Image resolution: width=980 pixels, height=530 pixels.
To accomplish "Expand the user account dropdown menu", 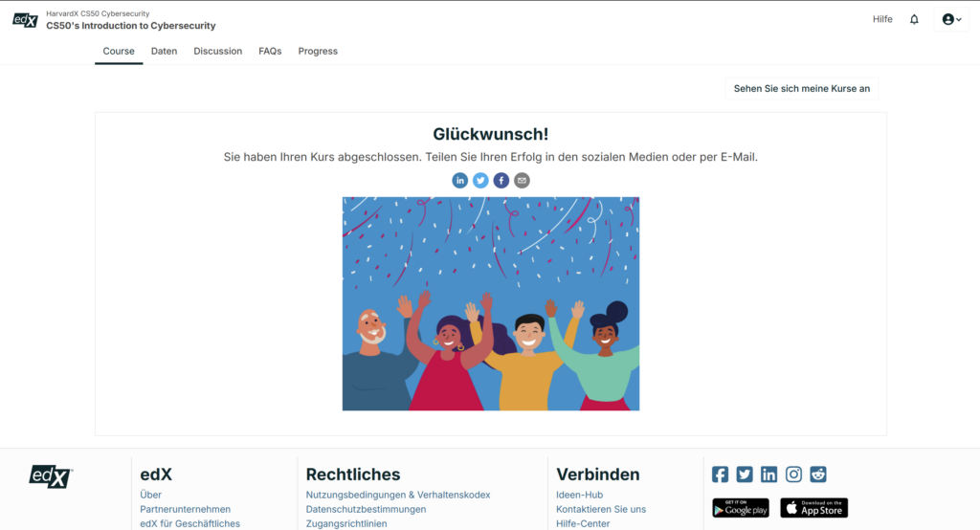I will coord(952,19).
